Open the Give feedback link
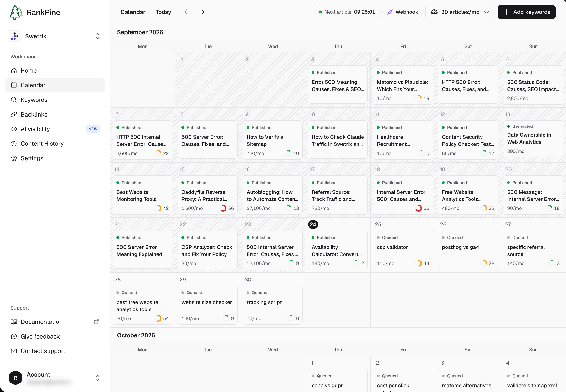 tap(55, 336)
